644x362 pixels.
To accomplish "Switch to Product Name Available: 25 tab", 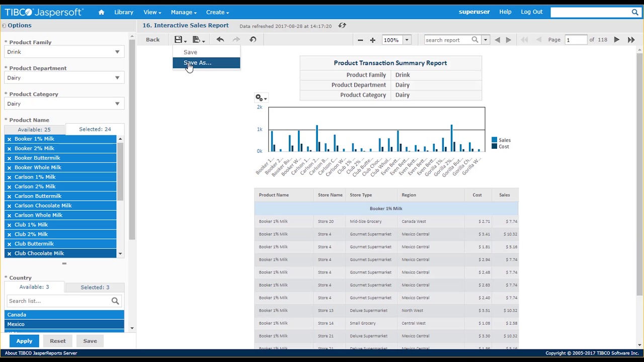I will pos(34,129).
